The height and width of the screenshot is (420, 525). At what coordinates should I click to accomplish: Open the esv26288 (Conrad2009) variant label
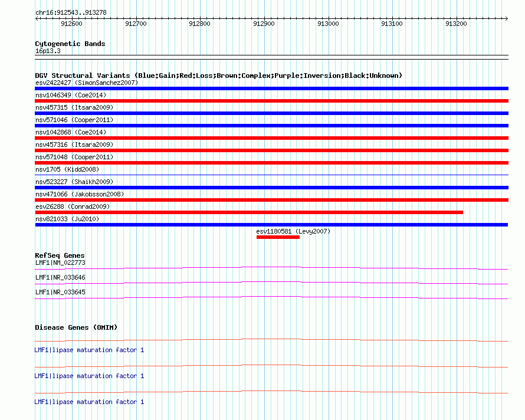pyautogui.click(x=73, y=207)
